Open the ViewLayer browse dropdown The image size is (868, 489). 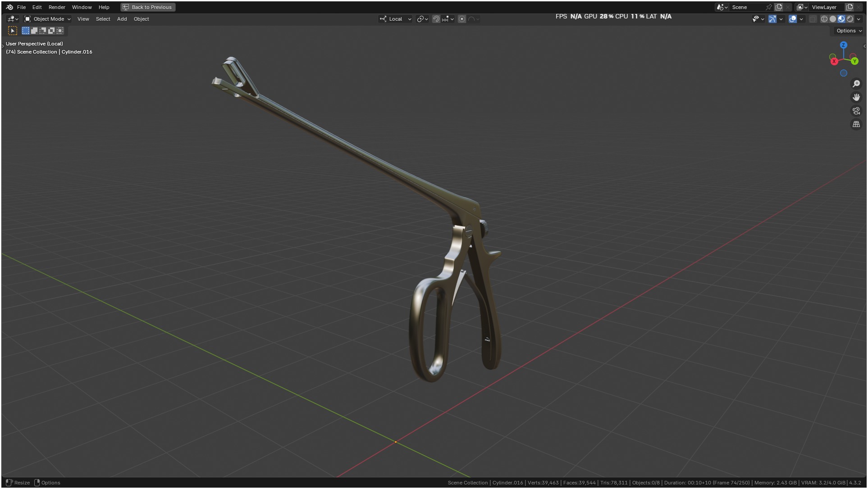[x=802, y=7]
